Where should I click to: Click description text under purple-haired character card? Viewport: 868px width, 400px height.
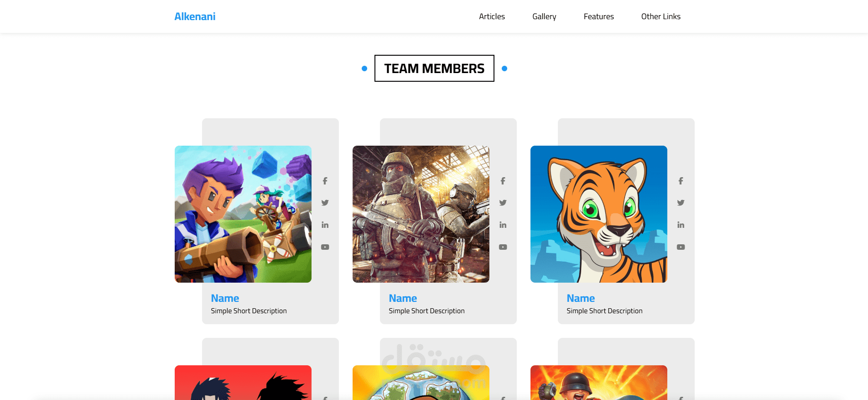tap(249, 311)
